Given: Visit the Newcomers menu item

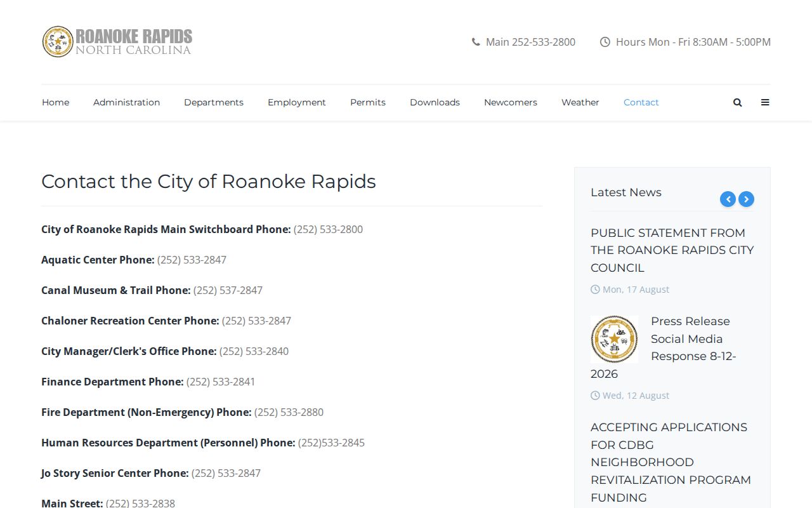Looking at the screenshot, I should pos(511,102).
